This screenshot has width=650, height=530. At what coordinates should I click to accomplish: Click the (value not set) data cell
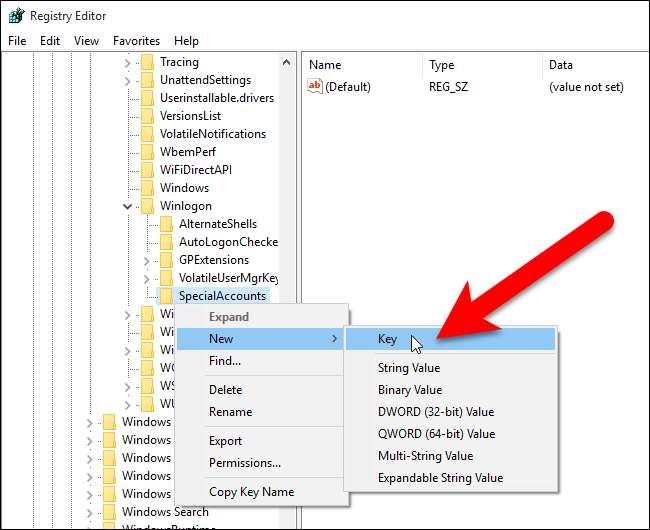tap(586, 87)
